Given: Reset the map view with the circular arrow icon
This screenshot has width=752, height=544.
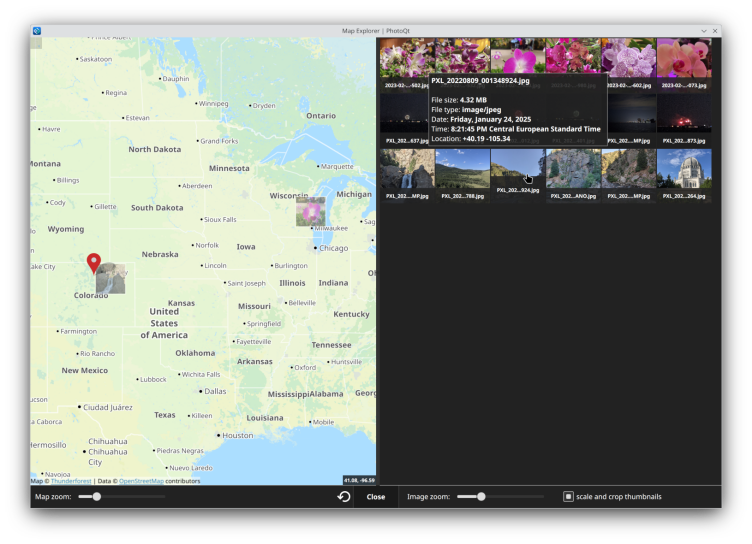Looking at the screenshot, I should 344,496.
